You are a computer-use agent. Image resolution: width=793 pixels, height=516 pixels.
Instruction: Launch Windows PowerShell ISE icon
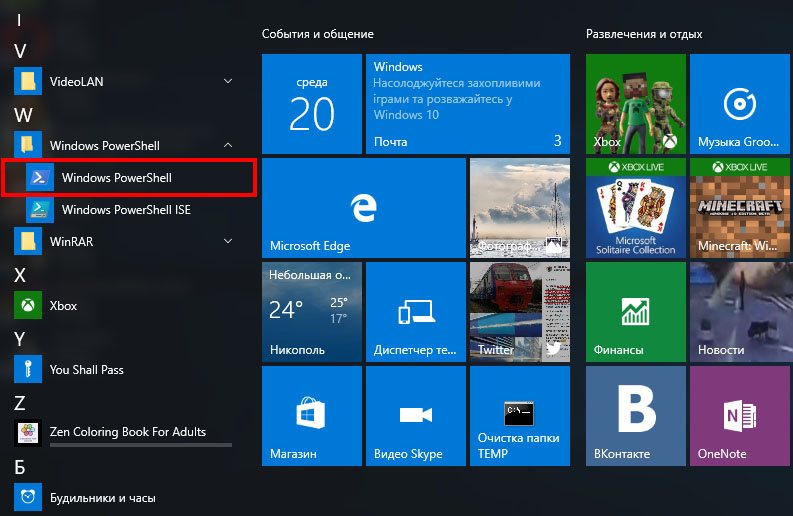tap(40, 209)
